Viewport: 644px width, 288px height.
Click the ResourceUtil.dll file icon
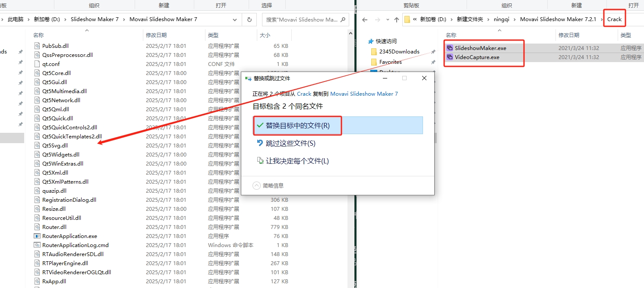click(x=37, y=218)
